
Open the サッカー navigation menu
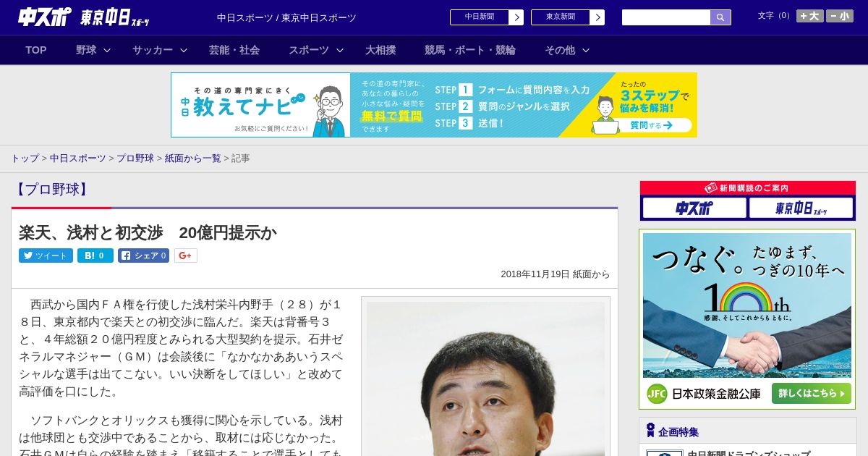point(153,50)
